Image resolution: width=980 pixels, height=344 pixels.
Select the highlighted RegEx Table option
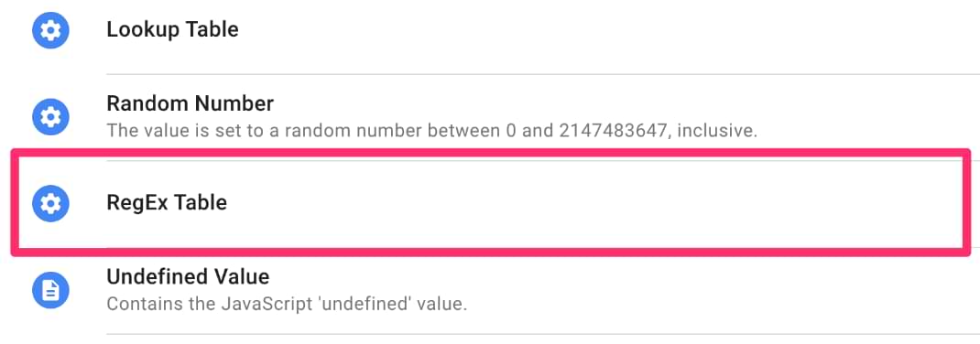point(490,203)
